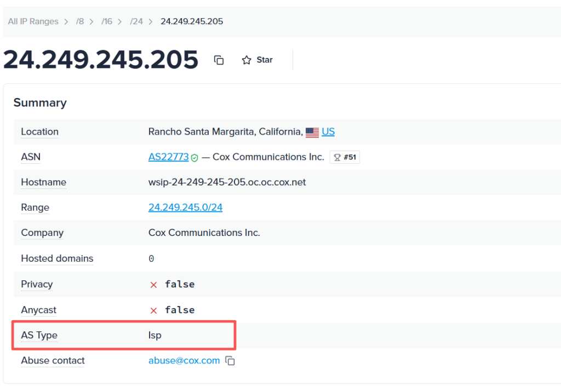
Task: Copy the abuse contact email with copy icon
Action: coord(230,361)
